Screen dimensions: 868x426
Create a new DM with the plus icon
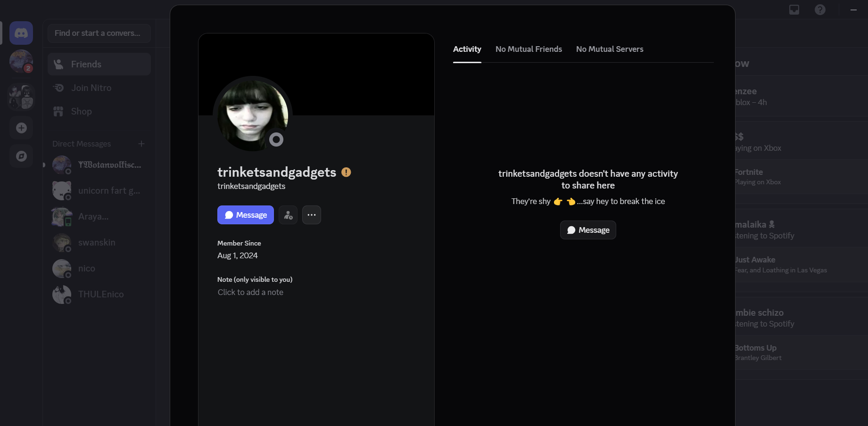pyautogui.click(x=141, y=144)
